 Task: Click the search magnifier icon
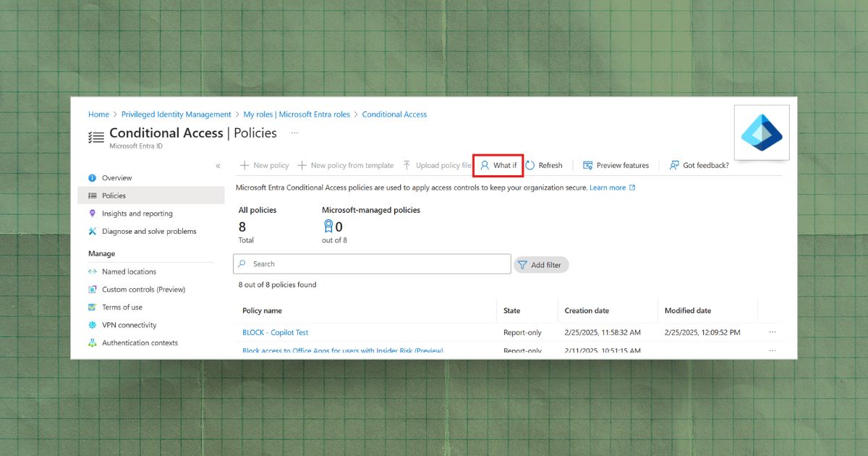242,264
